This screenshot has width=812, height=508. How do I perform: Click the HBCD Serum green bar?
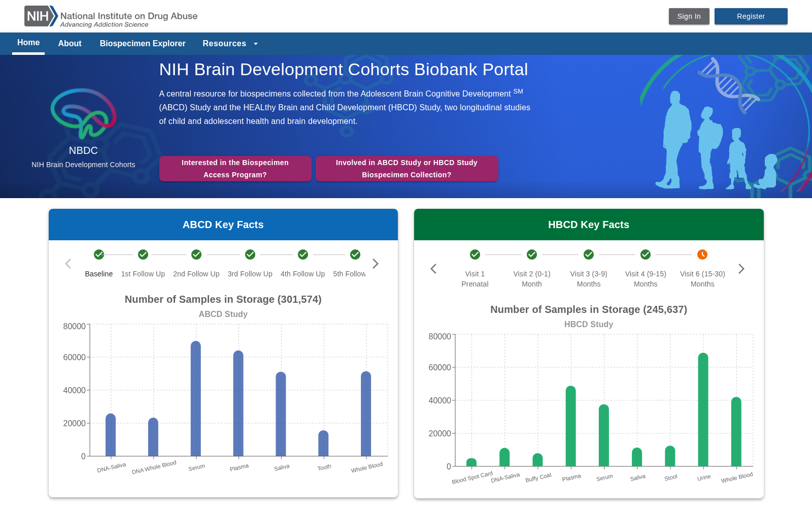point(604,435)
